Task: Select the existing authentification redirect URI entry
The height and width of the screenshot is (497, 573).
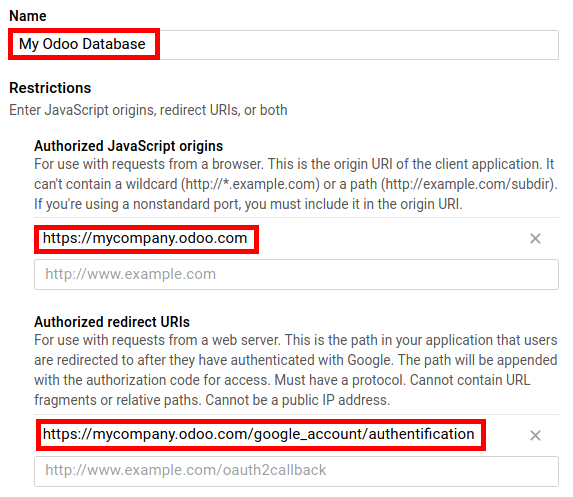Action: (x=258, y=435)
